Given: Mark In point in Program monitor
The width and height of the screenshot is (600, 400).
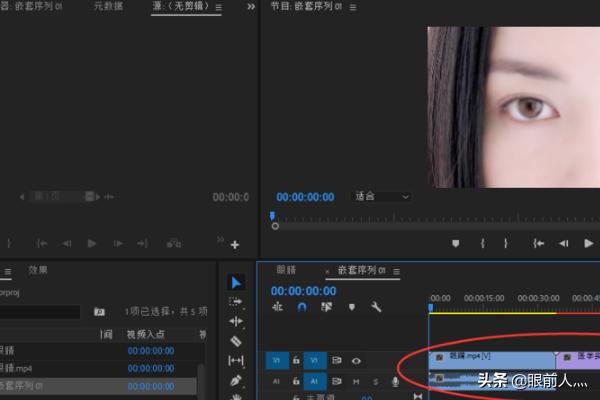Looking at the screenshot, I should click(x=483, y=243).
